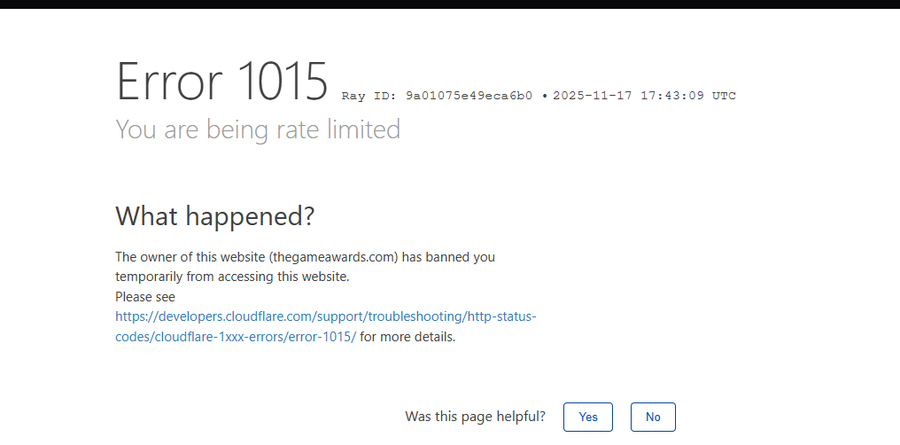Click the "temporarily from accessing this website" line
Screen dimensions: 900x445
pos(232,277)
